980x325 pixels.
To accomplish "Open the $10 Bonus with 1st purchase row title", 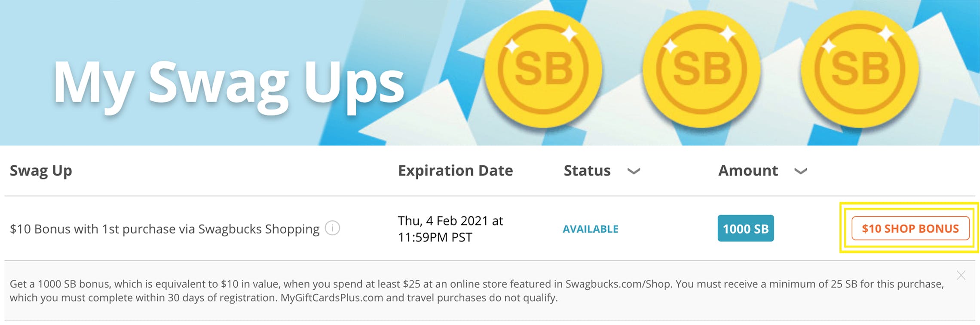I will click(164, 229).
